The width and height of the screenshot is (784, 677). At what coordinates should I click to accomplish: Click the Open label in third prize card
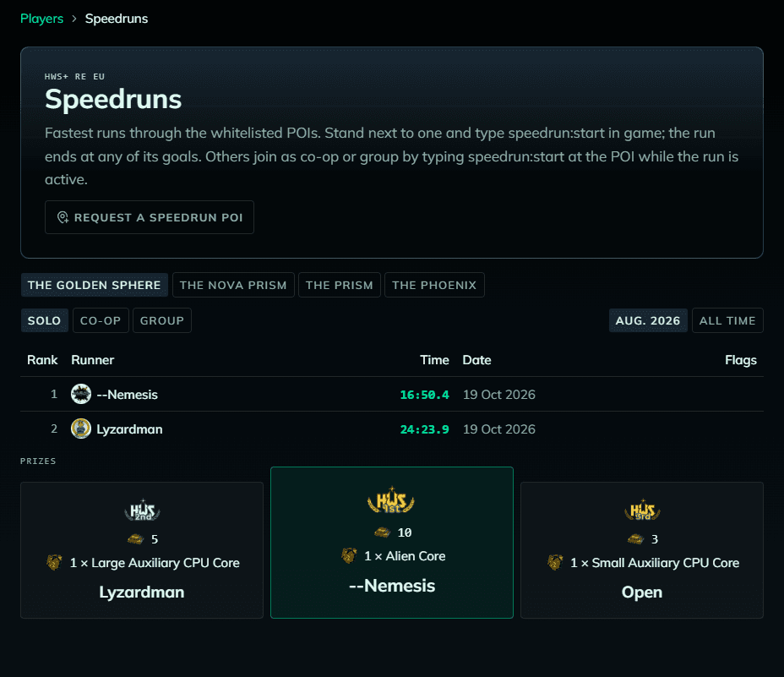coord(642,592)
